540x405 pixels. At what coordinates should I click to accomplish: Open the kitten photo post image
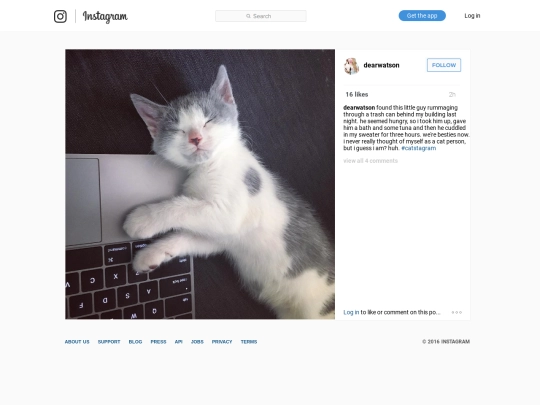(x=200, y=184)
